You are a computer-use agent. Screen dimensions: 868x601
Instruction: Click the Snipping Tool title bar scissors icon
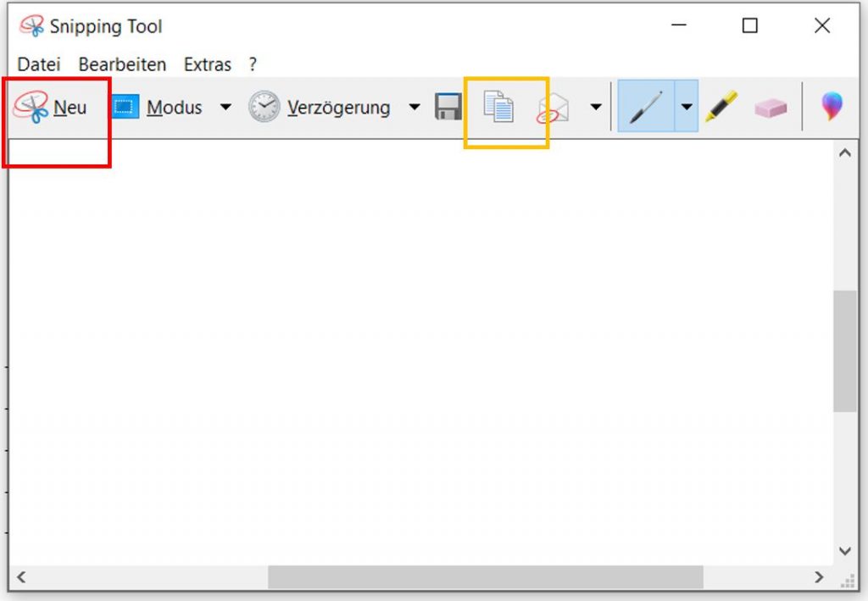[x=31, y=25]
